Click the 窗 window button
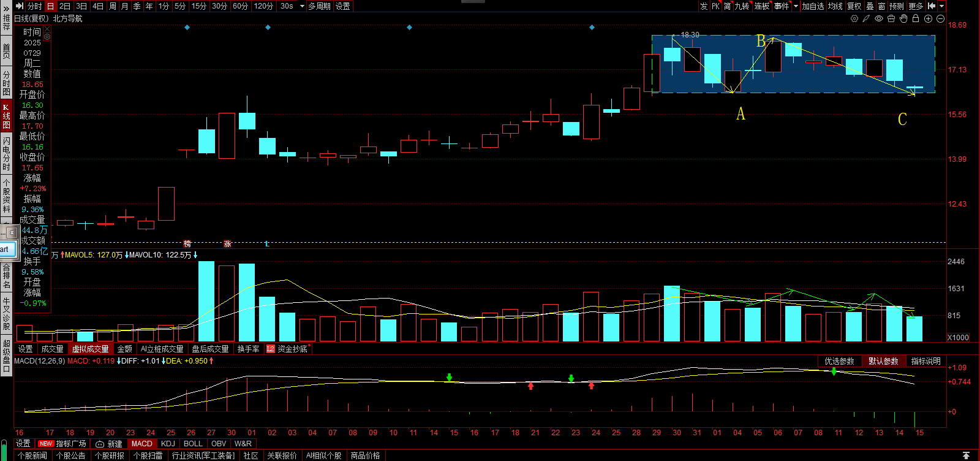Screen dimensions: 980x461 (881, 6)
